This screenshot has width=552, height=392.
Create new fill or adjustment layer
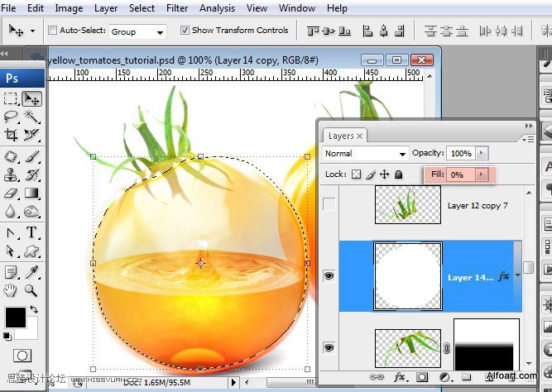[445, 378]
